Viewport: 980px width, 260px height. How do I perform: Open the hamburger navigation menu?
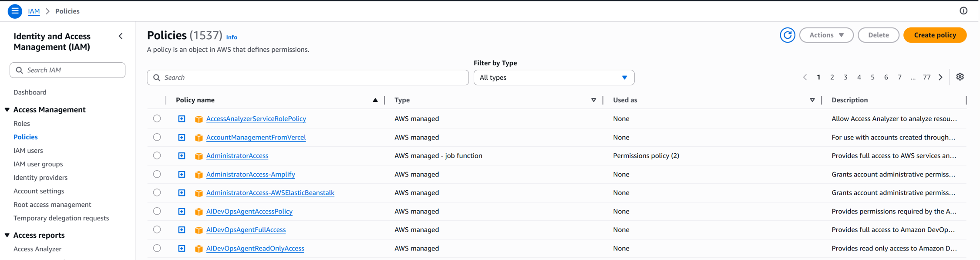(15, 11)
